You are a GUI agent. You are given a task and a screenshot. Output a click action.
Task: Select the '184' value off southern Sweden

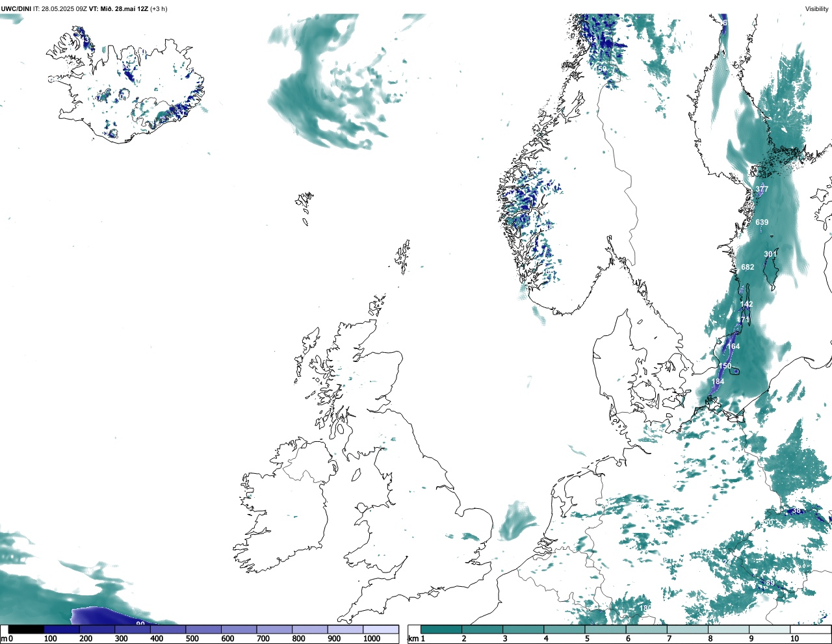click(x=718, y=381)
